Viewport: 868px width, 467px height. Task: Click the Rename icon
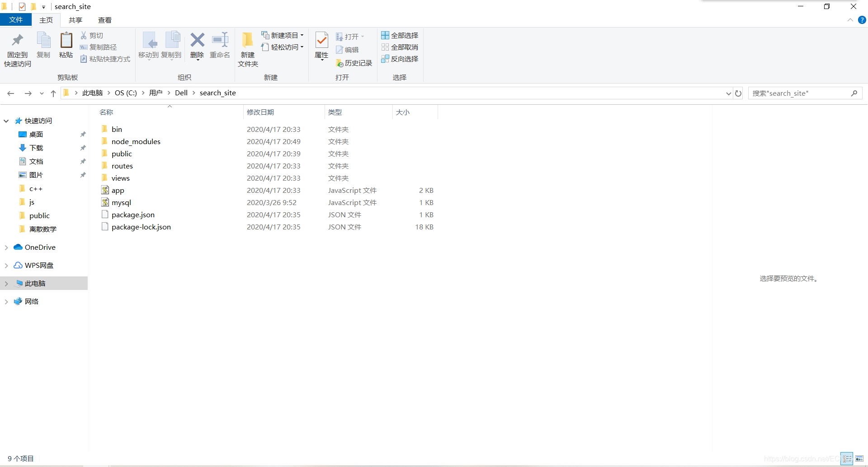pyautogui.click(x=220, y=40)
